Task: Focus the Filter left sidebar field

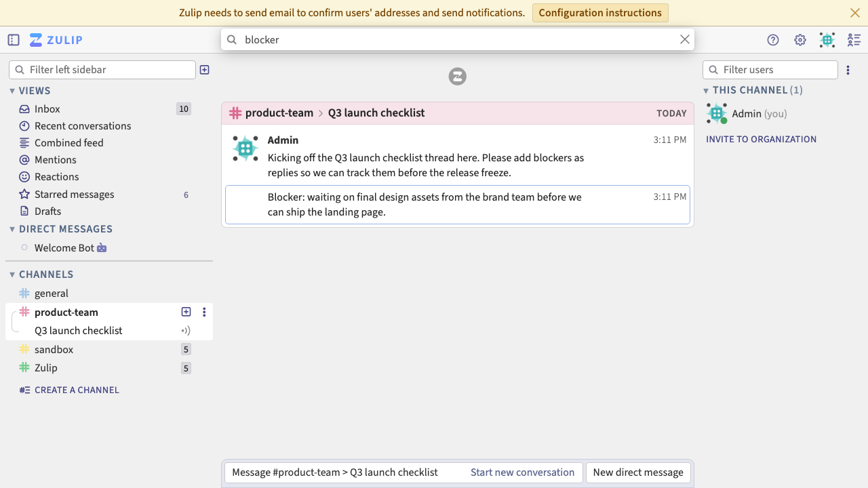Action: (102, 70)
